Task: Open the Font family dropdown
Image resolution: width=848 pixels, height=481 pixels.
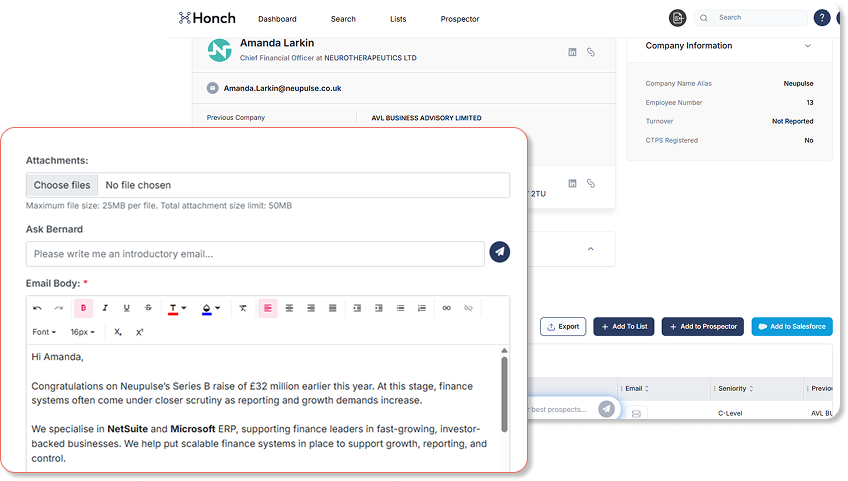Action: (x=44, y=332)
